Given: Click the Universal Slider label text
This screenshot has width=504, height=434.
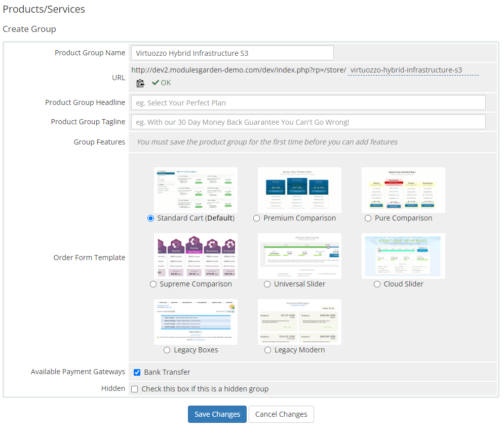Looking at the screenshot, I should [x=299, y=284].
